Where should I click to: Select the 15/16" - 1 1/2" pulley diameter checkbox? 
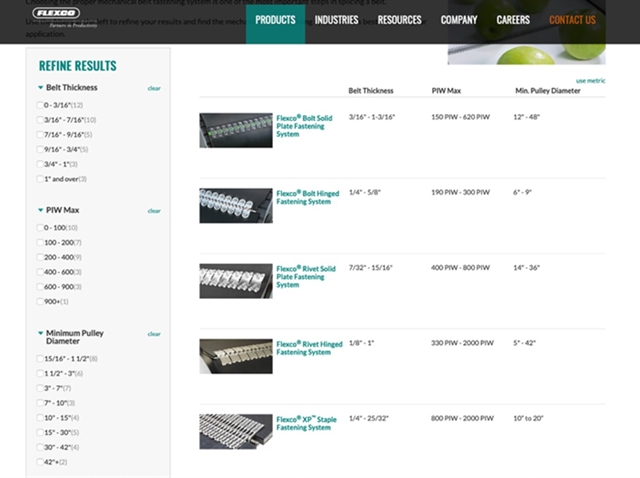pos(40,358)
